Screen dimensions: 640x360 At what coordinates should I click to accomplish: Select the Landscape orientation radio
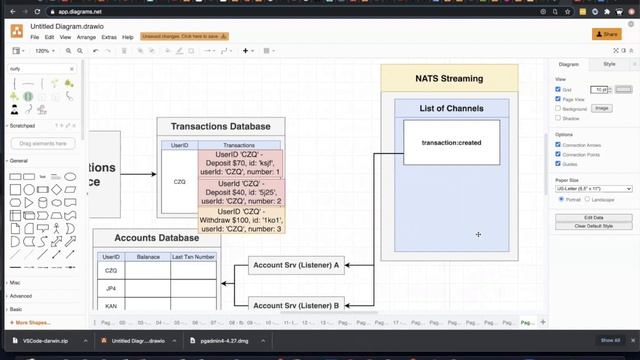pos(587,199)
